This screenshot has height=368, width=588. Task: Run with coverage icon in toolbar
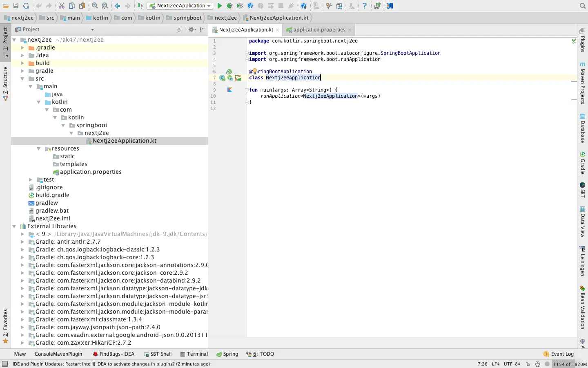[x=240, y=6]
